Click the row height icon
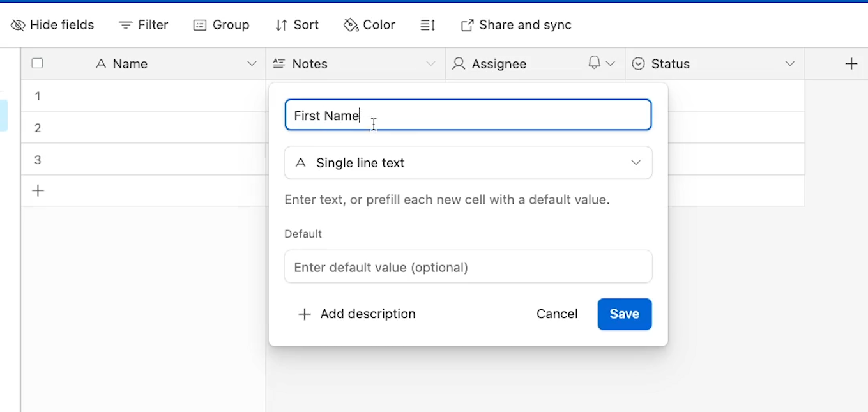The height and width of the screenshot is (412, 868). (427, 25)
